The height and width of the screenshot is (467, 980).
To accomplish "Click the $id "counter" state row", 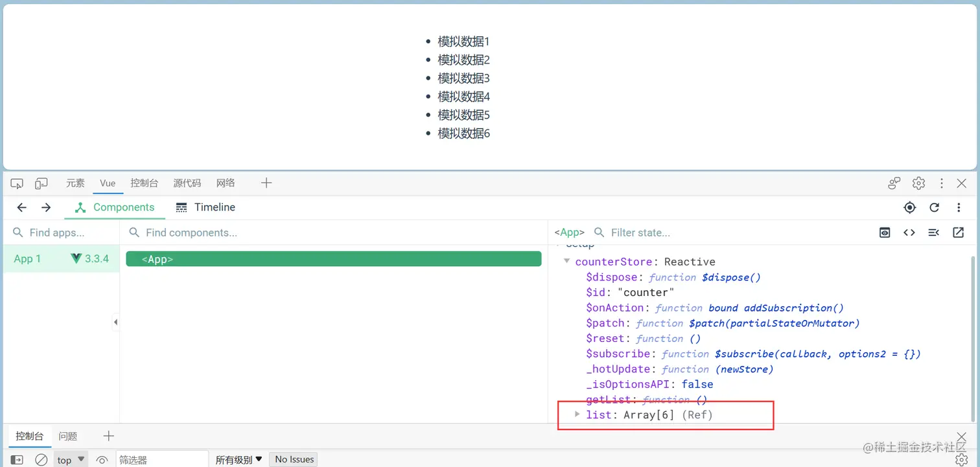I will (630, 293).
